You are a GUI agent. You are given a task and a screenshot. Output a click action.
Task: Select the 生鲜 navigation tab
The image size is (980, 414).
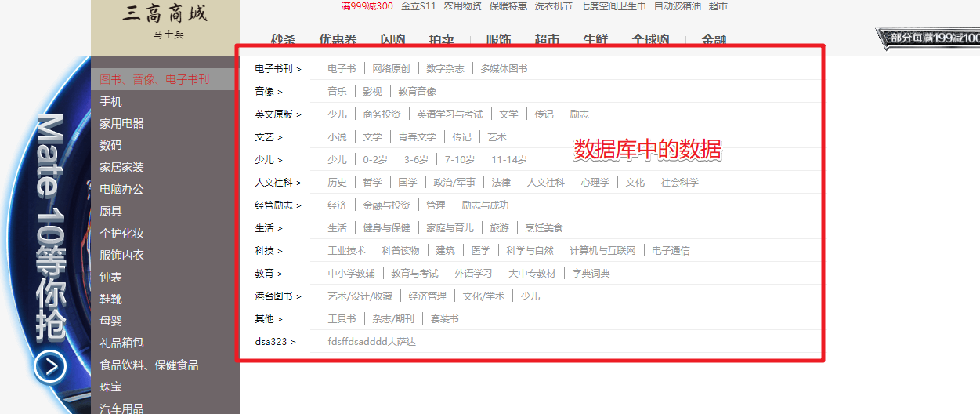click(595, 39)
